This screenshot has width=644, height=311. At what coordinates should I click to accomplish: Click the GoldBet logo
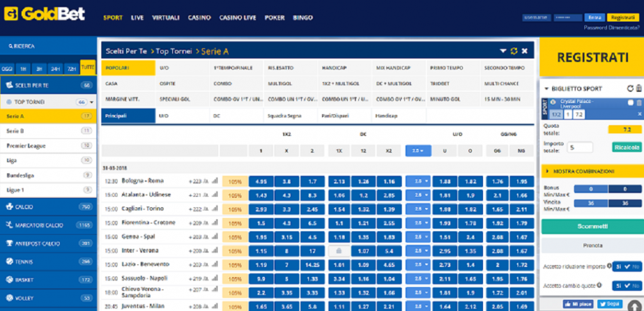45,14
